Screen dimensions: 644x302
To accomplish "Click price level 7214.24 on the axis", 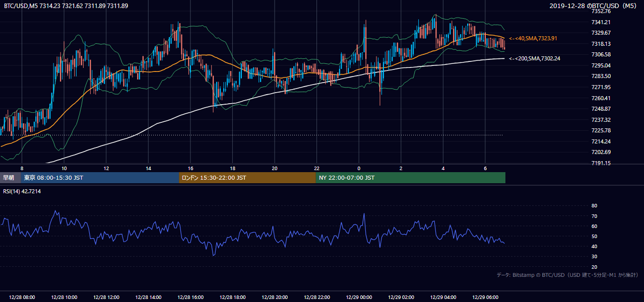I will point(601,141).
